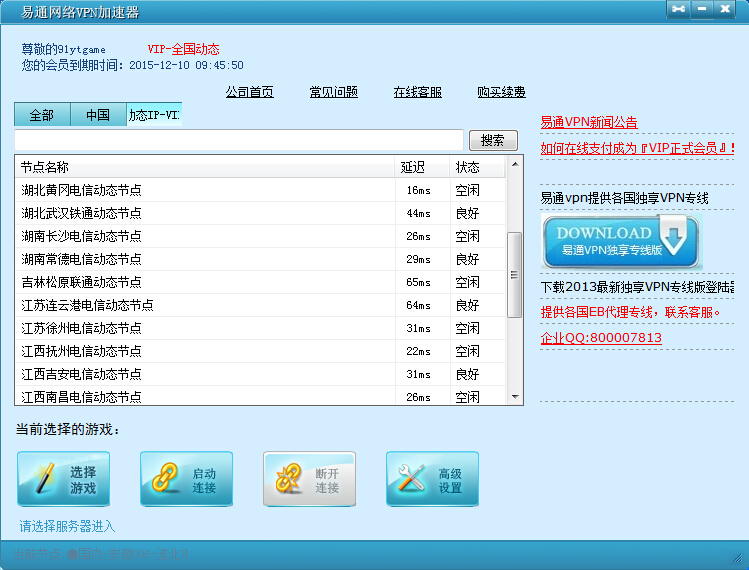Click the 断开连接 broken-chain button
749x570 pixels.
pyautogui.click(x=309, y=479)
